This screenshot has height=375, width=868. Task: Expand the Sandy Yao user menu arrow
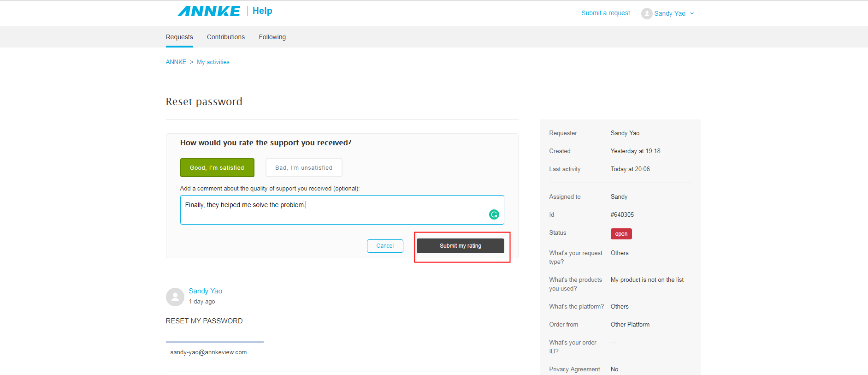(x=692, y=13)
